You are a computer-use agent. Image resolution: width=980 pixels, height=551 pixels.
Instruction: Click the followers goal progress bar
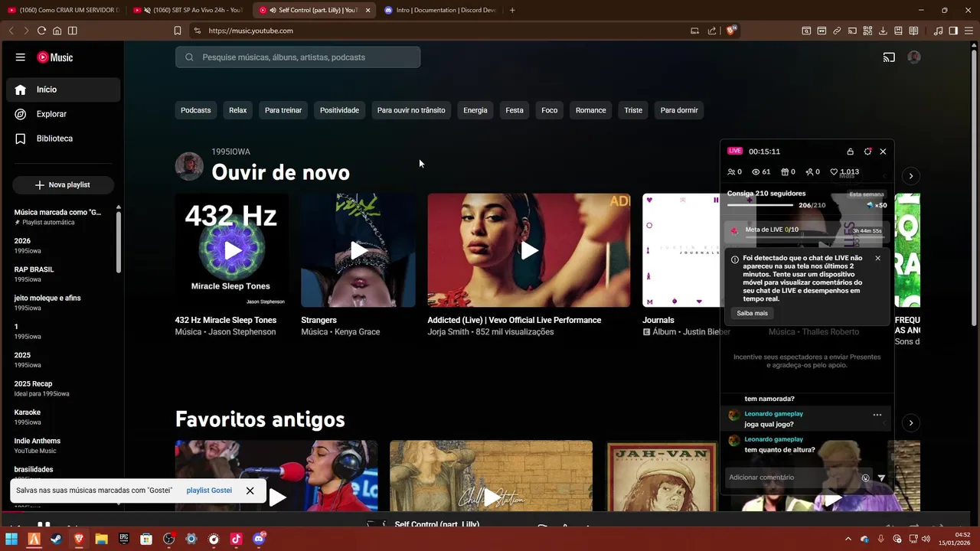pos(759,205)
